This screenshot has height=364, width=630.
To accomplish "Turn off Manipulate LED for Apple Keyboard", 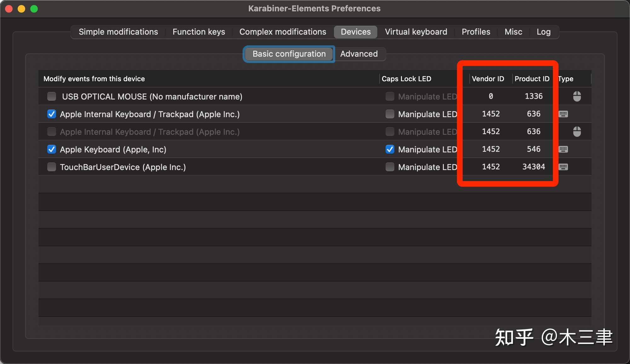I will click(x=390, y=149).
